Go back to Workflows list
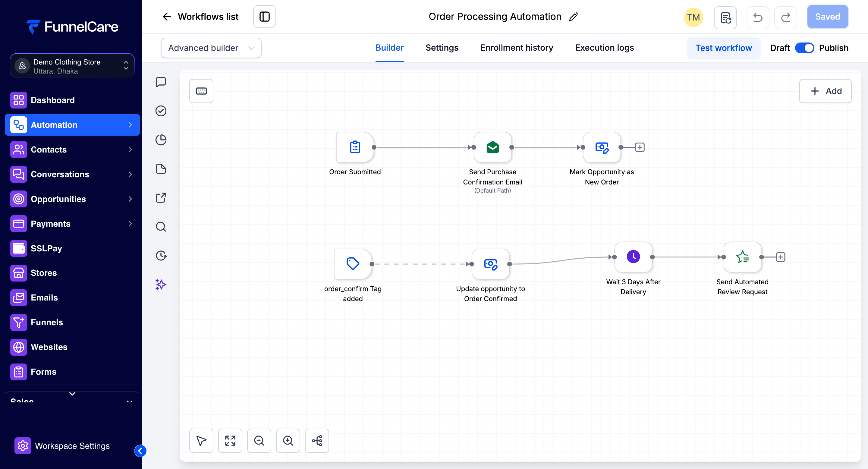Image resolution: width=868 pixels, height=469 pixels. 200,17
